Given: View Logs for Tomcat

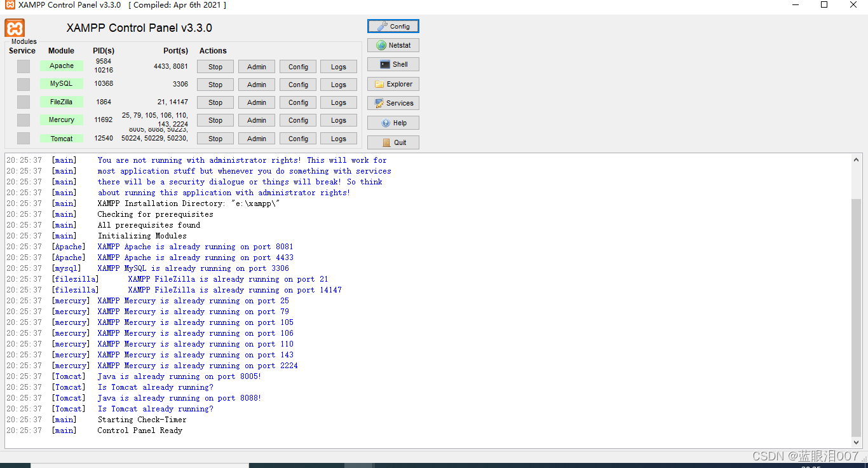Looking at the screenshot, I should point(339,139).
